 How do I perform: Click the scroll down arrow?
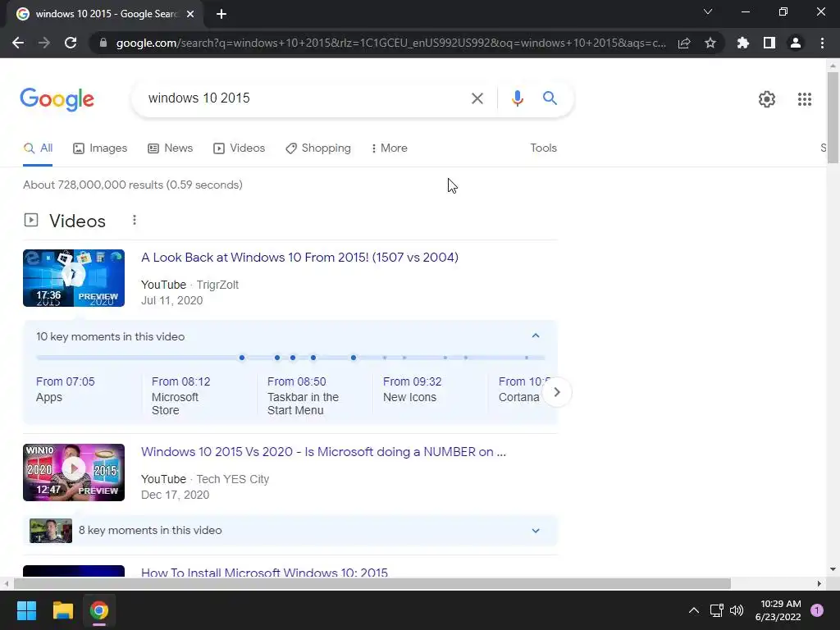pyautogui.click(x=832, y=569)
